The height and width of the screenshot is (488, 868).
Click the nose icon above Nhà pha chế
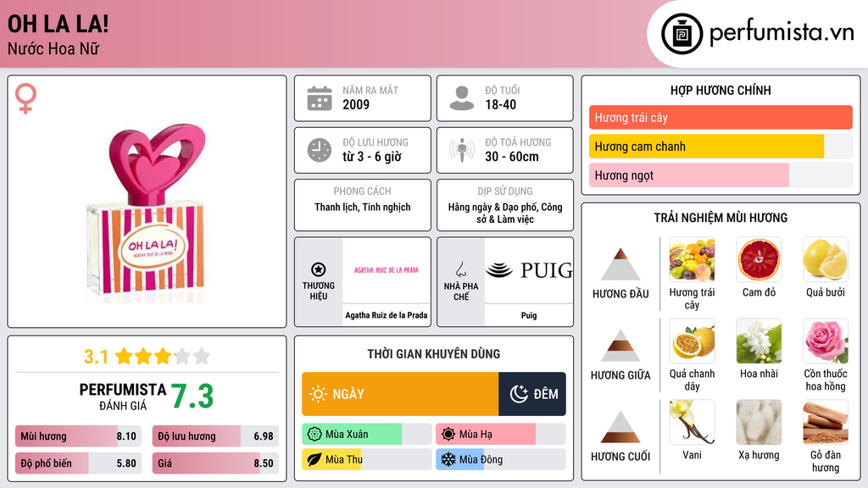pyautogui.click(x=460, y=269)
